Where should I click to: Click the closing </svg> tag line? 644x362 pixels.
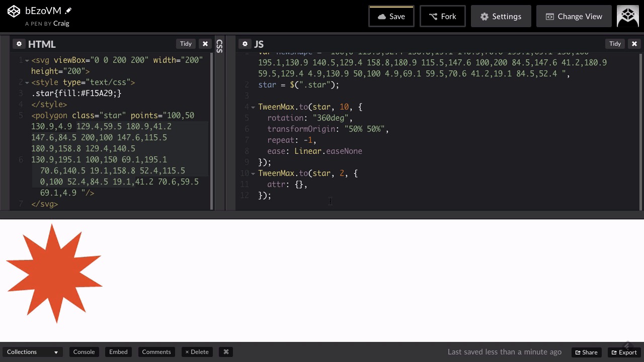tap(45, 204)
